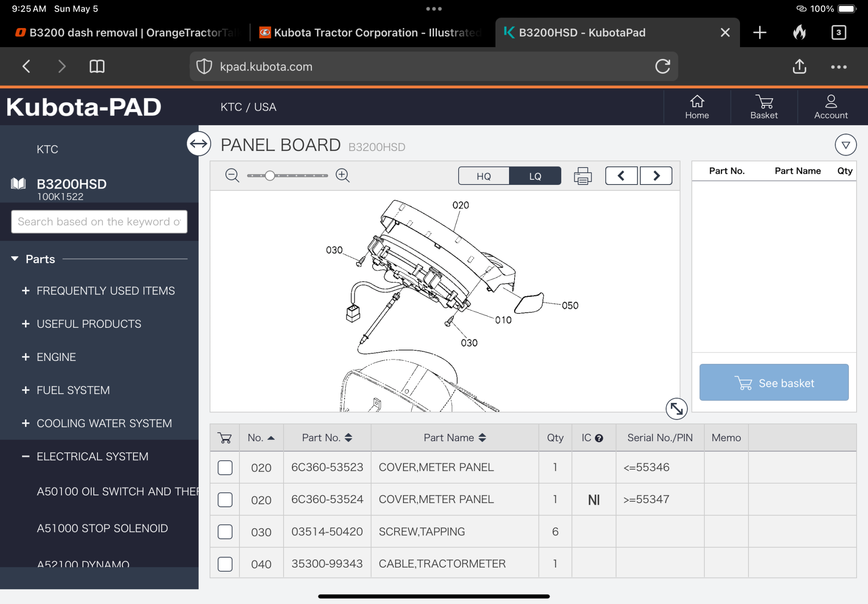Open the Basket from top navigation
This screenshot has width=868, height=604.
coord(764,107)
